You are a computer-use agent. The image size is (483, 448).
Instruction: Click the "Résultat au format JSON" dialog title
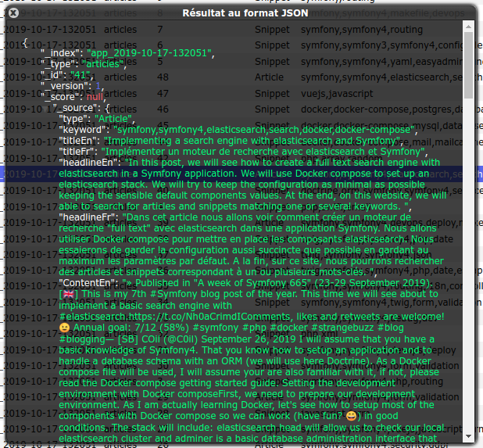click(245, 13)
